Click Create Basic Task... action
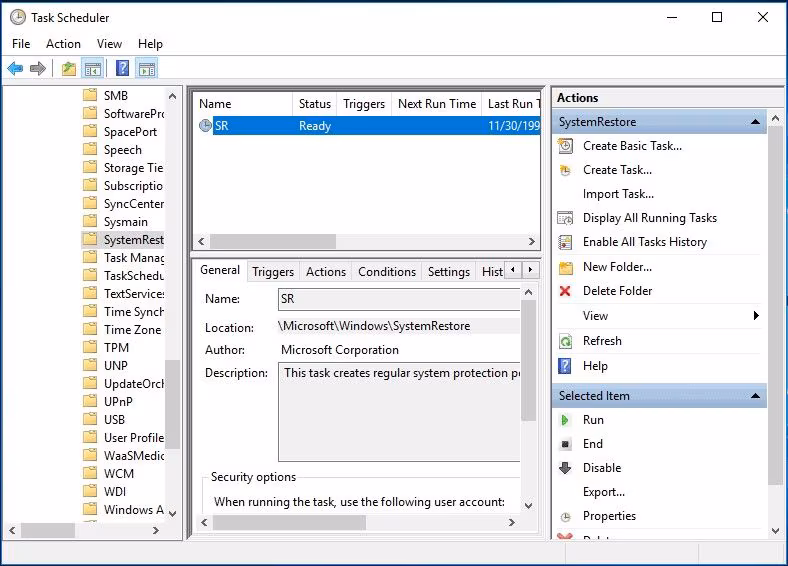788x566 pixels. 632,146
